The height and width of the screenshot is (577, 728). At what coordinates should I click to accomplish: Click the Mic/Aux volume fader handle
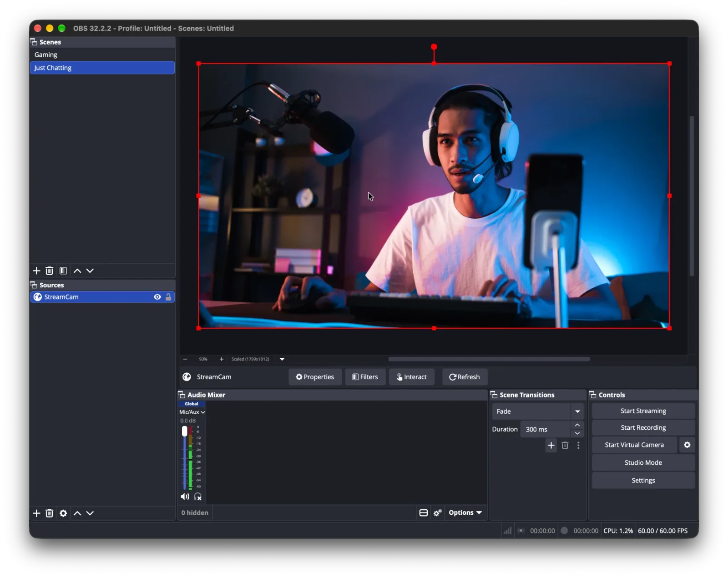click(x=184, y=431)
